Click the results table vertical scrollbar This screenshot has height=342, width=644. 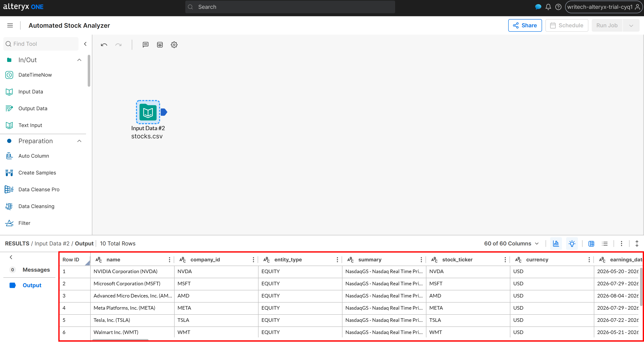click(x=641, y=287)
